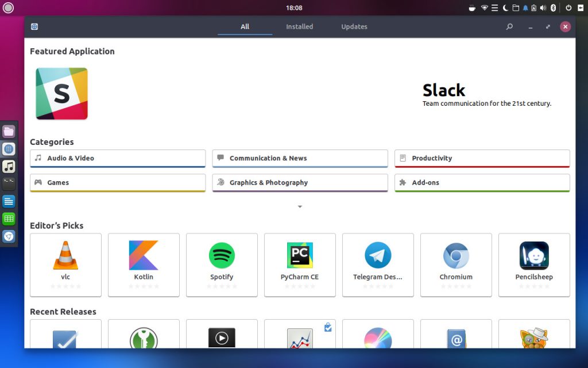The height and width of the screenshot is (368, 588).
Task: Open the Kotlin app tile
Action: (x=144, y=264)
